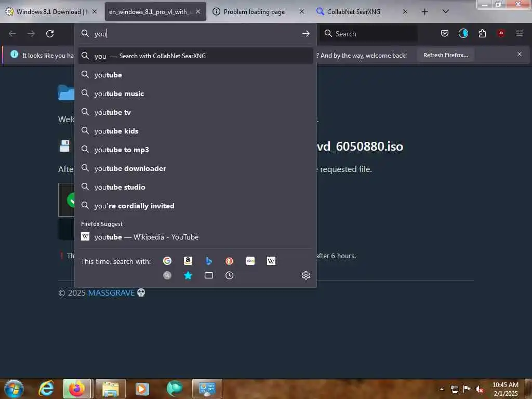Click the "This time, search with:" label
The height and width of the screenshot is (399, 532).
(116, 261)
